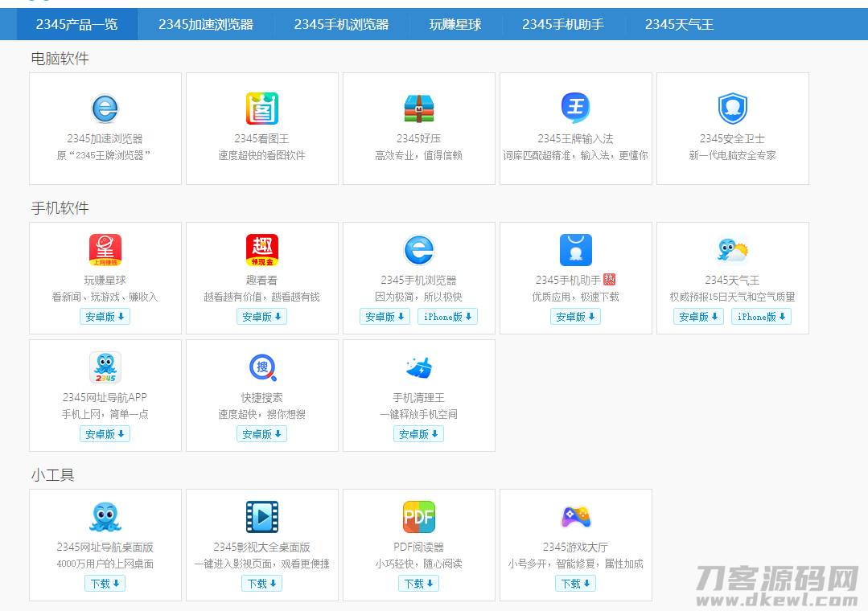This screenshot has width=868, height=611.
Task: Click the 2345游戏大厅 gamepad icon
Action: [x=576, y=517]
